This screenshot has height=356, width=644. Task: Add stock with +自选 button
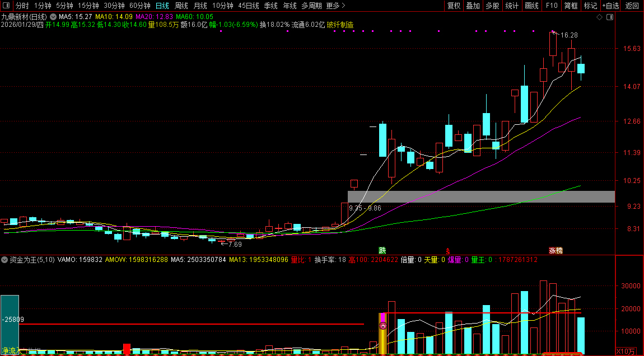[610, 6]
